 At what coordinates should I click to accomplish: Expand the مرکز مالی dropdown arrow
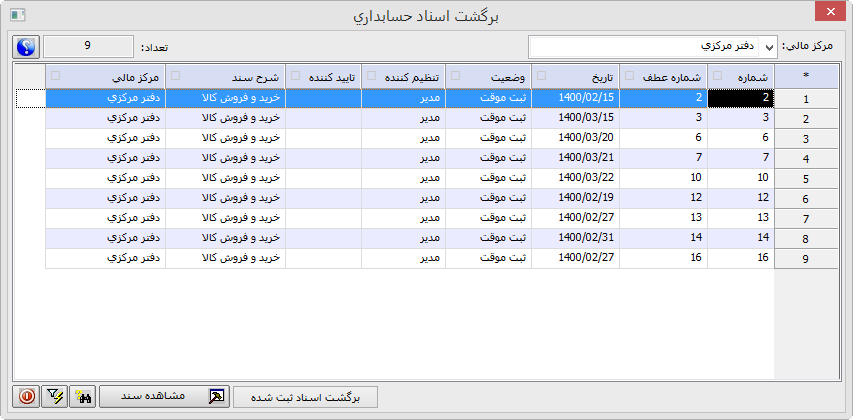[769, 47]
